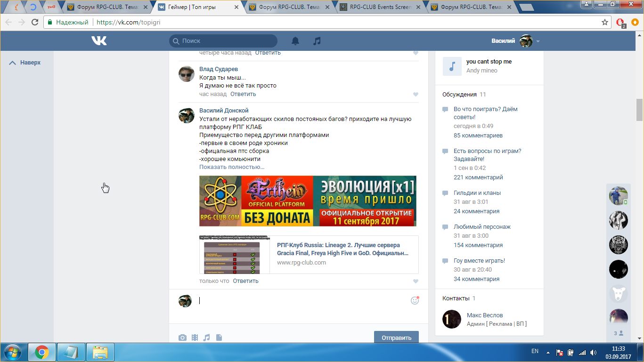Open the РПГ-Клуб Russia link preview title

click(342, 249)
